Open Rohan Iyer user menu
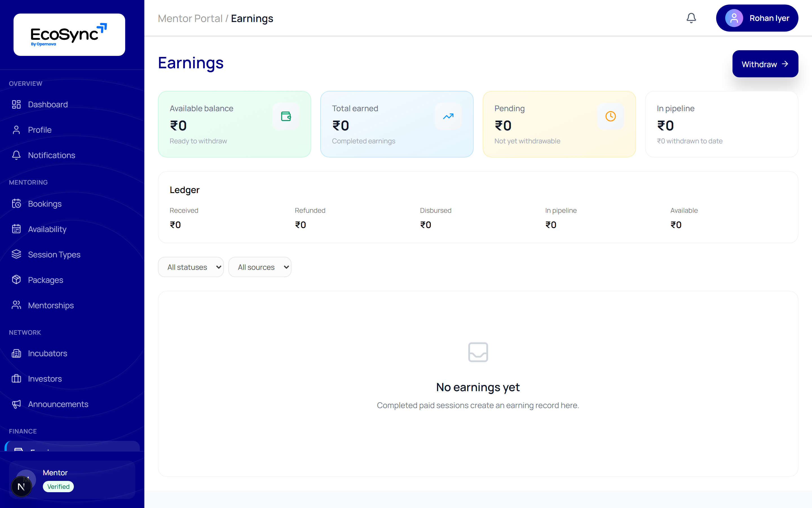Image resolution: width=812 pixels, height=508 pixels. click(757, 18)
